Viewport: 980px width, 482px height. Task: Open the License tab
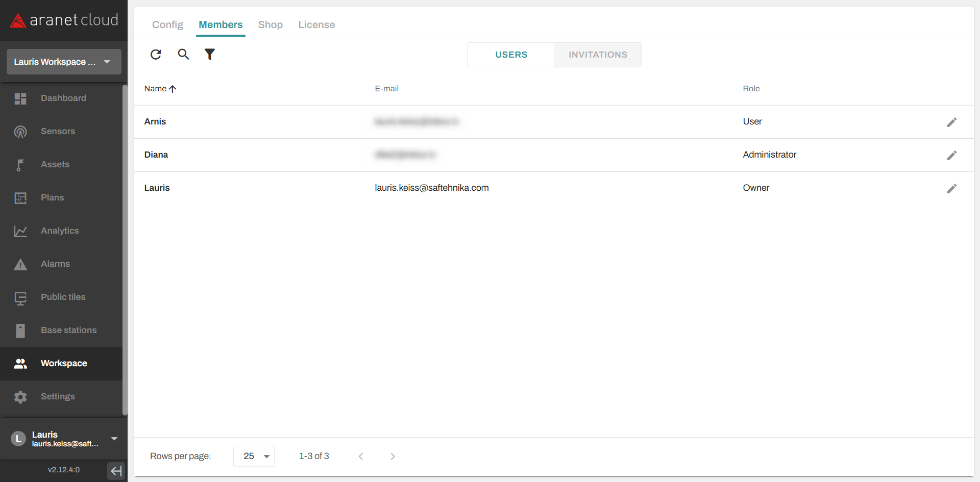(x=316, y=24)
